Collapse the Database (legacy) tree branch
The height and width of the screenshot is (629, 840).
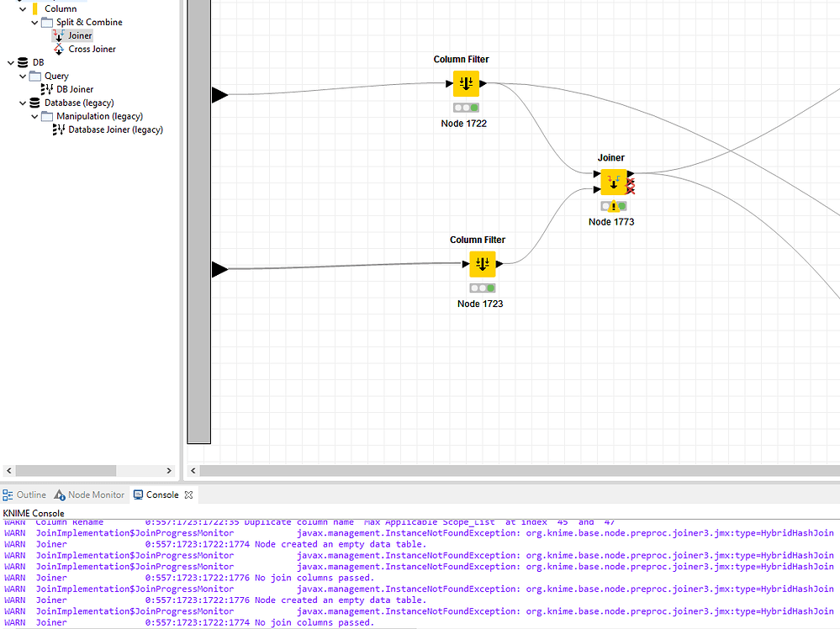point(22,103)
